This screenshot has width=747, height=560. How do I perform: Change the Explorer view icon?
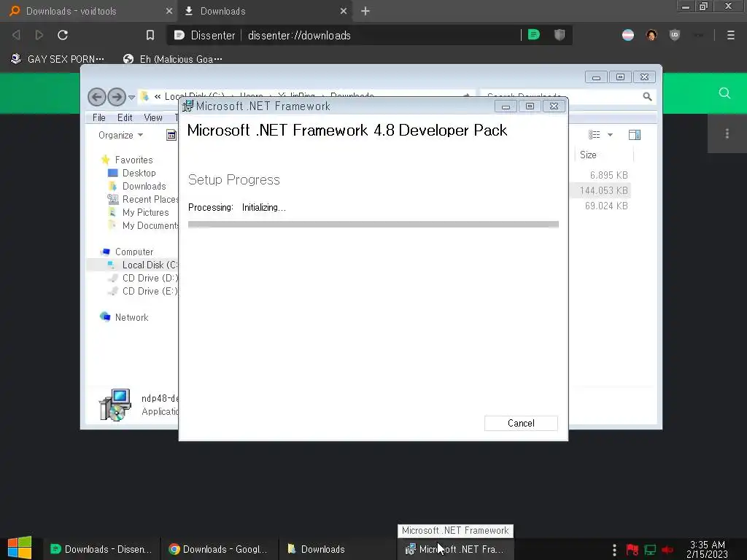coord(594,135)
